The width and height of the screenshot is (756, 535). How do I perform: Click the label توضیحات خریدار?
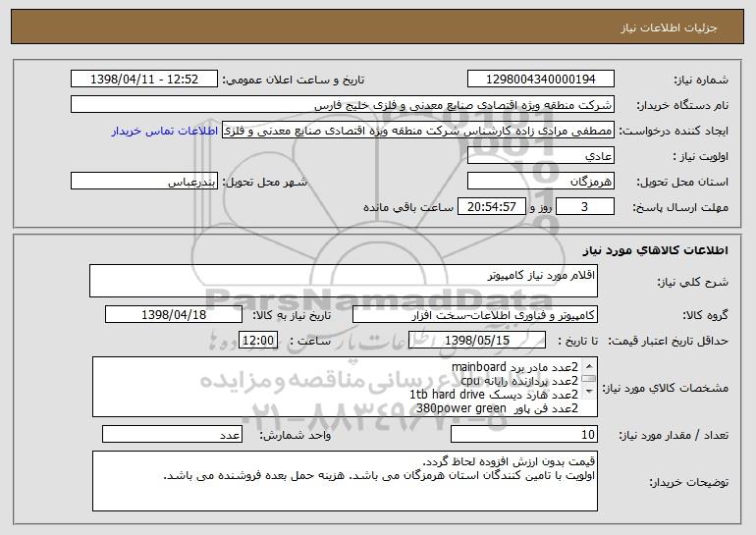click(x=688, y=482)
